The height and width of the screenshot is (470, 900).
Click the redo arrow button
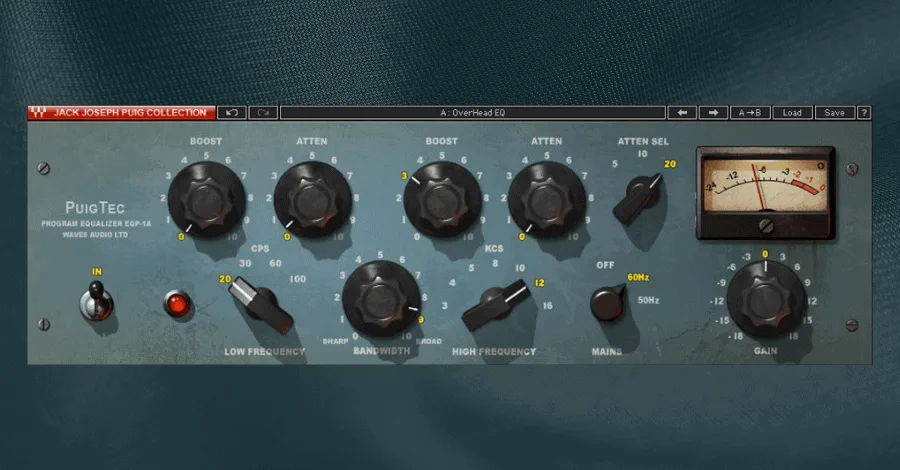coord(263,112)
